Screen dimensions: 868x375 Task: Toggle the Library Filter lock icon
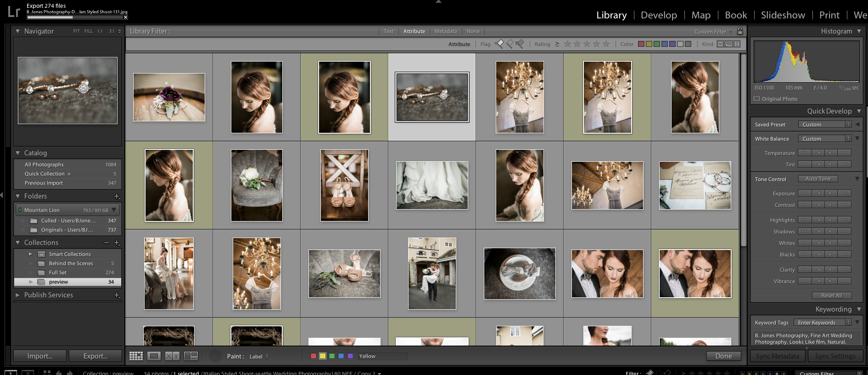click(740, 31)
